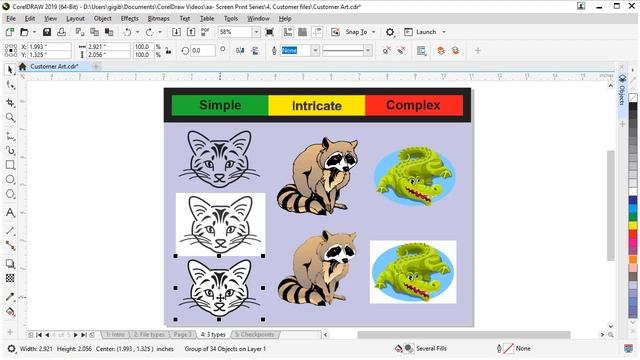The image size is (640, 360).
Task: Open the Effects menu
Action: tap(129, 18)
